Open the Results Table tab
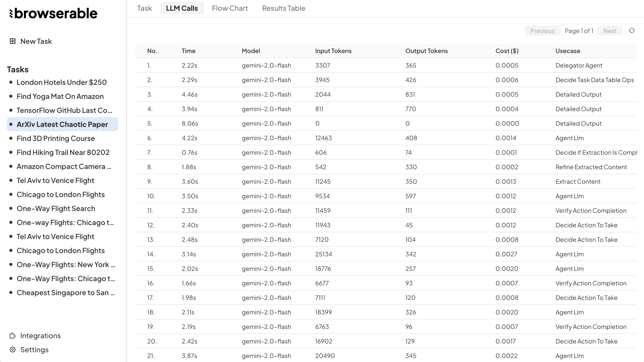644x362 pixels. point(283,8)
